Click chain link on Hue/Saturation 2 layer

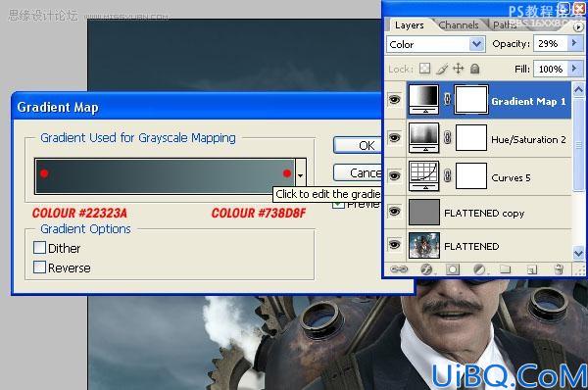click(447, 137)
